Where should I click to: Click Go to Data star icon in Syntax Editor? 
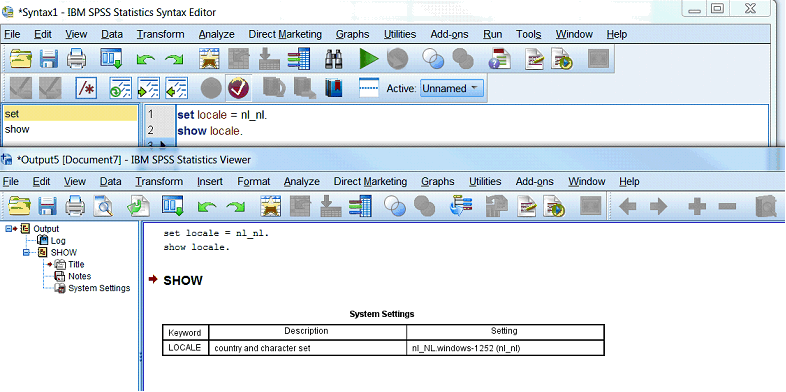tap(210, 59)
